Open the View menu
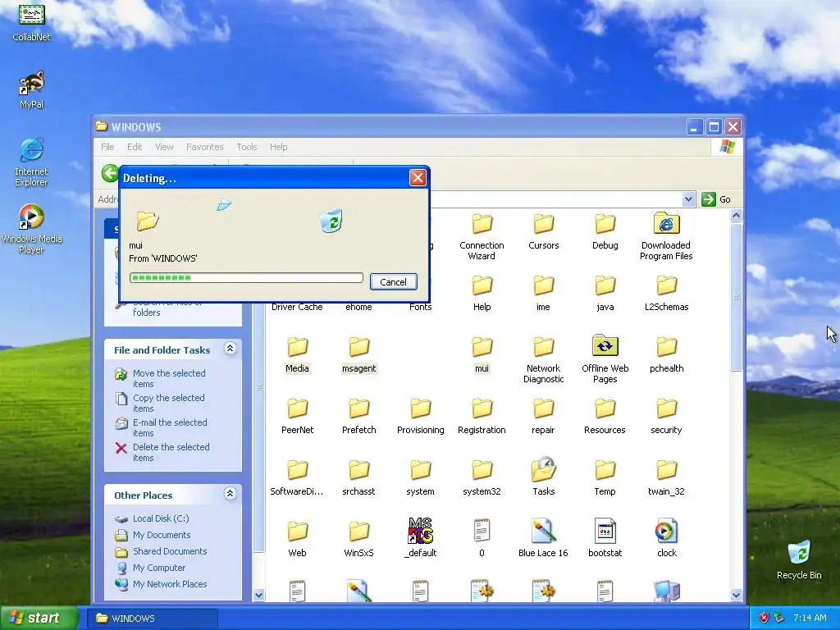Screen dimensions: 840x630 (164, 147)
